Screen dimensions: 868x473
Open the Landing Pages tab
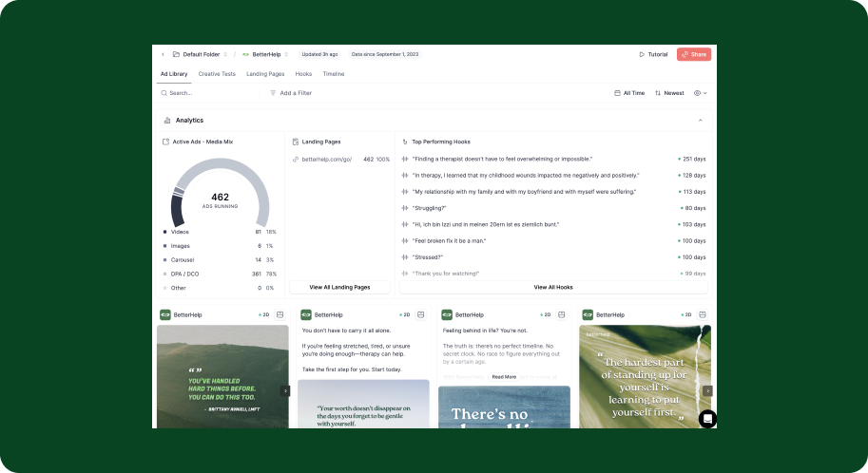click(x=265, y=73)
